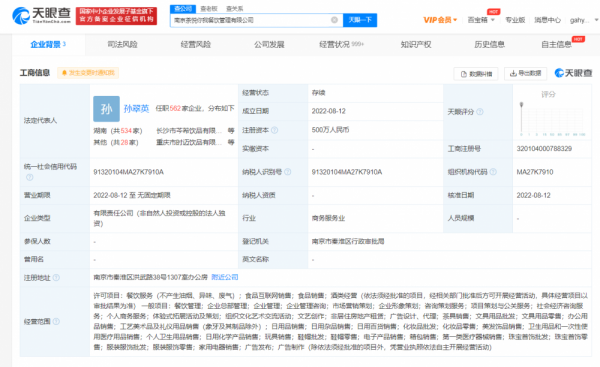Screen dimensions: 600x367
Task: Click the 500万人民币 registered capital value
Action: (330, 130)
